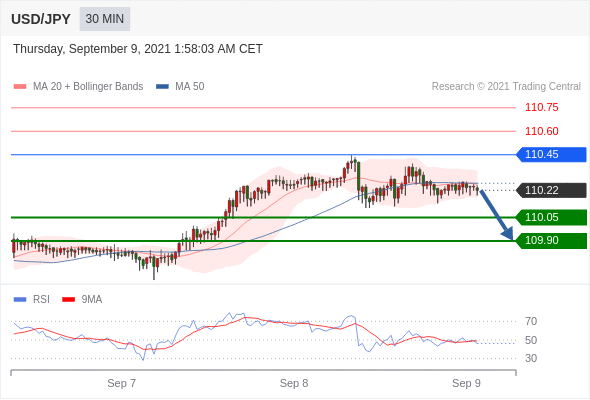The height and width of the screenshot is (400, 590).
Task: Click the blue 110.45 pivot price tag
Action: click(x=551, y=155)
